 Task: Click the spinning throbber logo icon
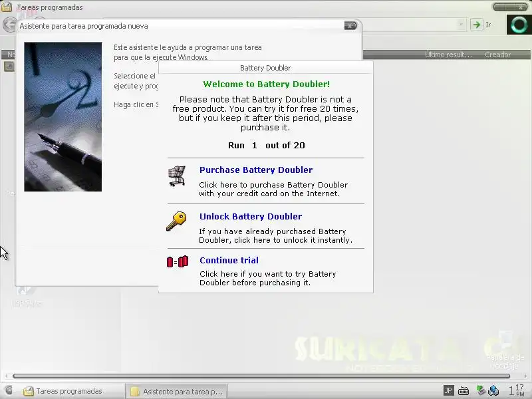[x=519, y=25]
